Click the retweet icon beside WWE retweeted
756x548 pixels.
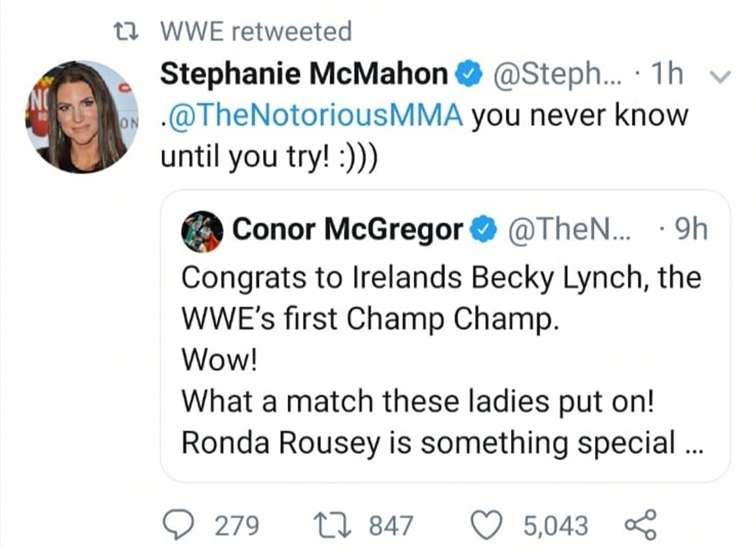(128, 32)
